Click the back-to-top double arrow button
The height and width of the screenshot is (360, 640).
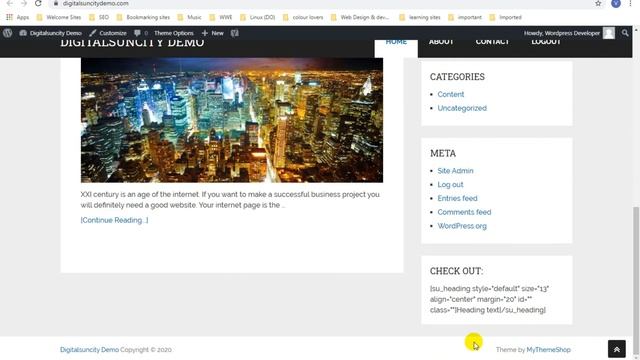pyautogui.click(x=617, y=349)
